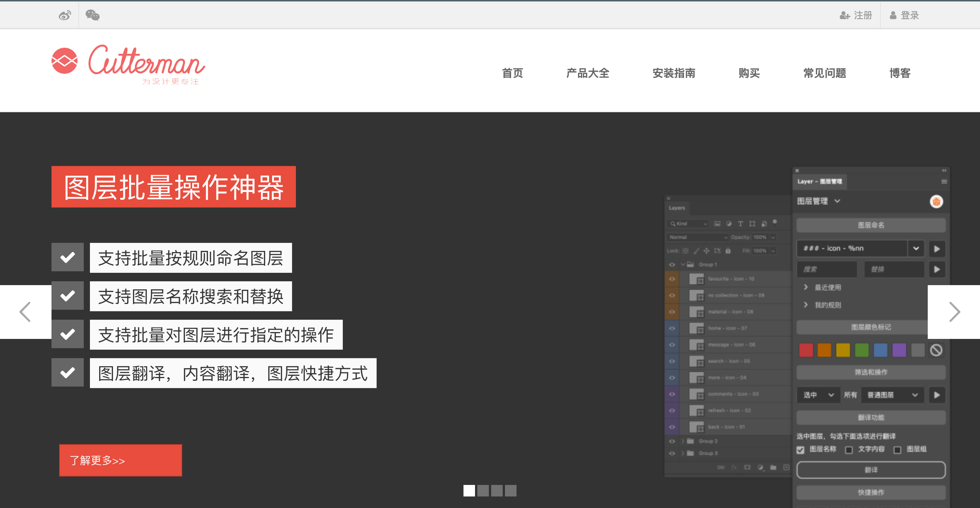This screenshot has width=980, height=508.
Task: Click the 登录 login link
Action: 904,15
